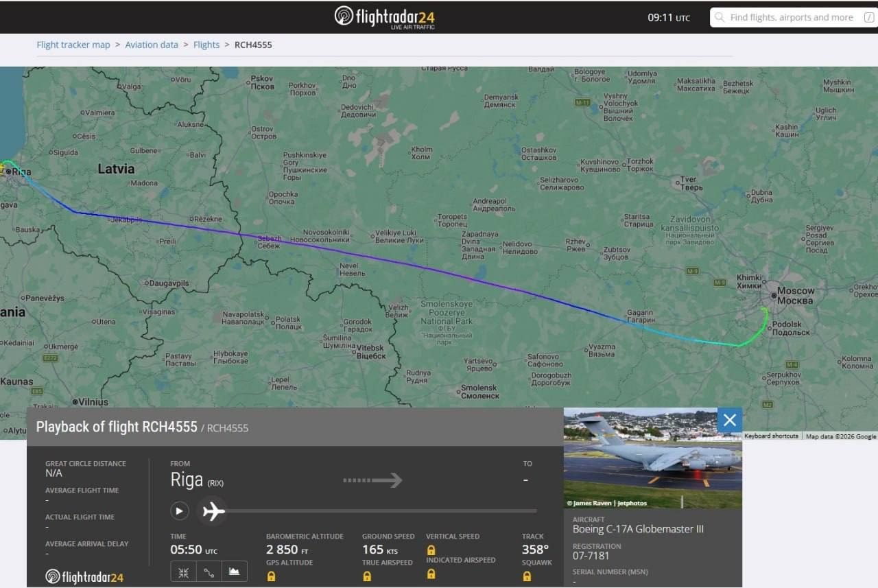Open the Flight tracker map breadcrumb link
This screenshot has height=588, width=878.
pyautogui.click(x=73, y=45)
